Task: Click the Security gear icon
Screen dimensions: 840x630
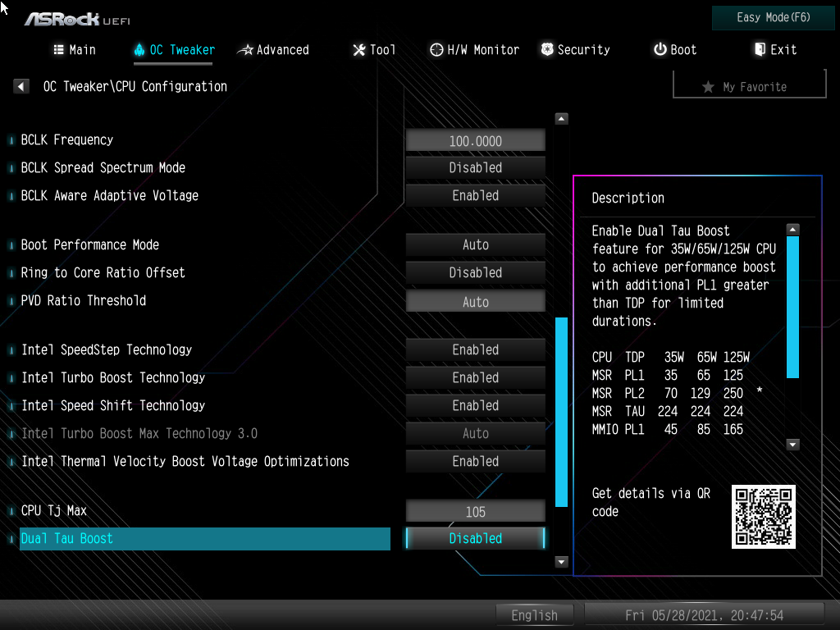Action: (x=546, y=50)
